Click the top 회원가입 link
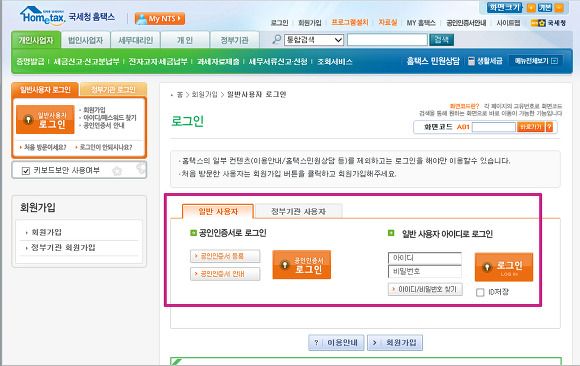The image size is (580, 366). 310,23
